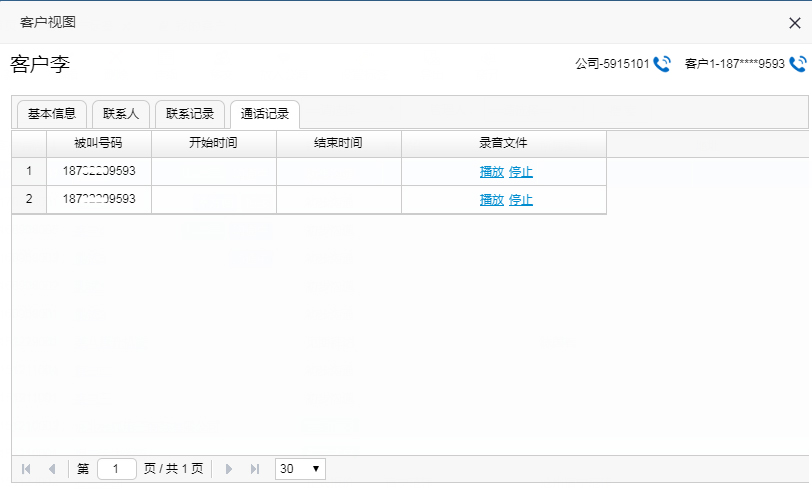Click the 结束时间 column header
Viewport: 812px width, 498px height.
[338, 144]
